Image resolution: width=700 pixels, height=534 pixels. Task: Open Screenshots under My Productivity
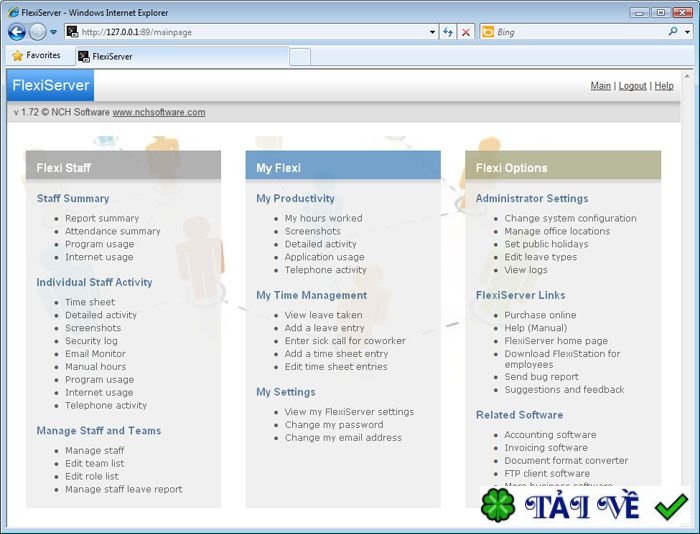312,231
